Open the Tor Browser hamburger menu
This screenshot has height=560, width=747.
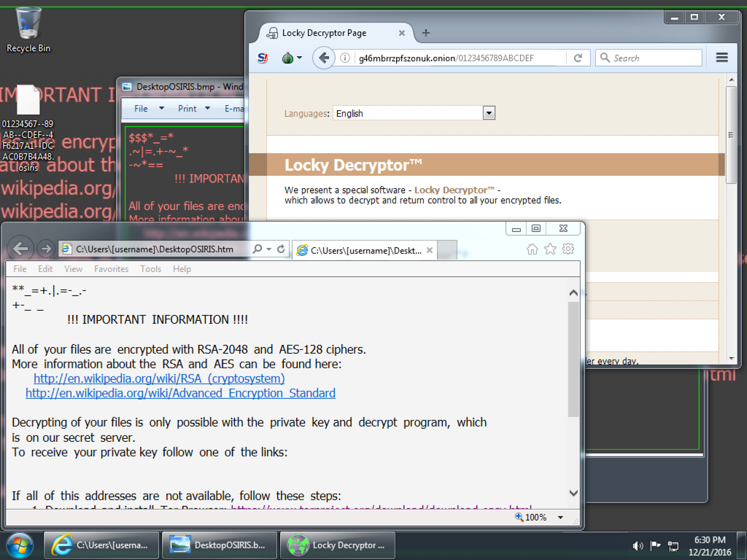(721, 58)
